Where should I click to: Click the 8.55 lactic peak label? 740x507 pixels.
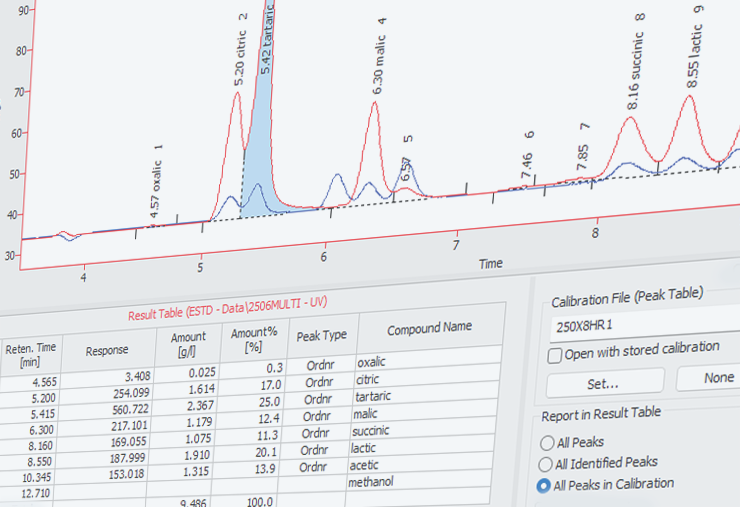(x=695, y=56)
